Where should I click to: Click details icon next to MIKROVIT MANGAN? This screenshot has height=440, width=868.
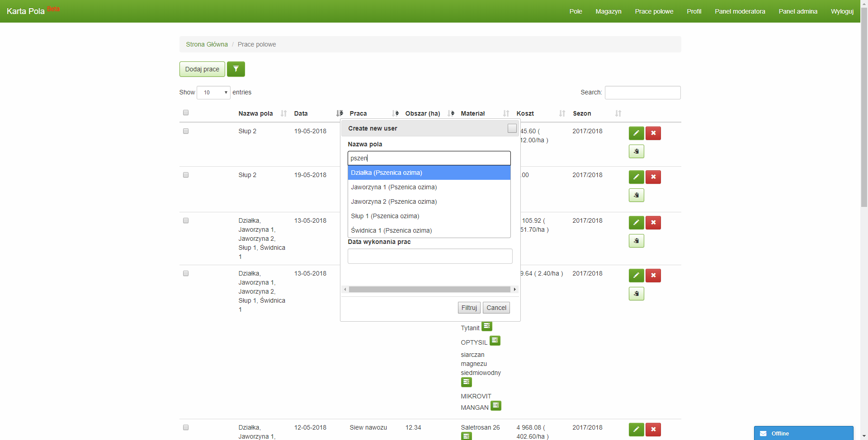[496, 406]
